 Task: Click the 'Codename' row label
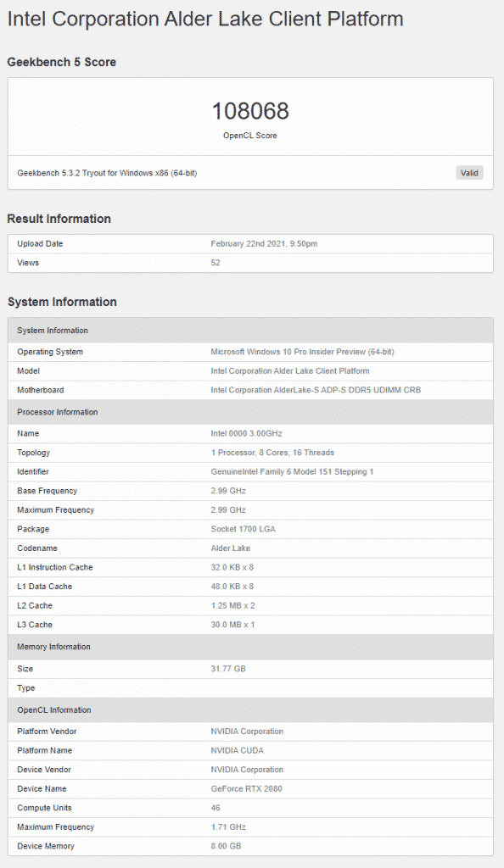[37, 548]
